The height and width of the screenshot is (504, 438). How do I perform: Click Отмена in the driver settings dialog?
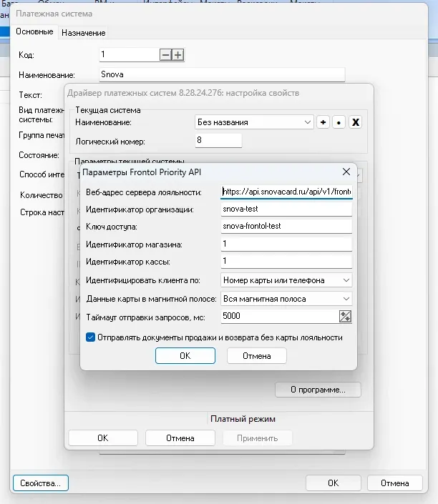click(180, 438)
